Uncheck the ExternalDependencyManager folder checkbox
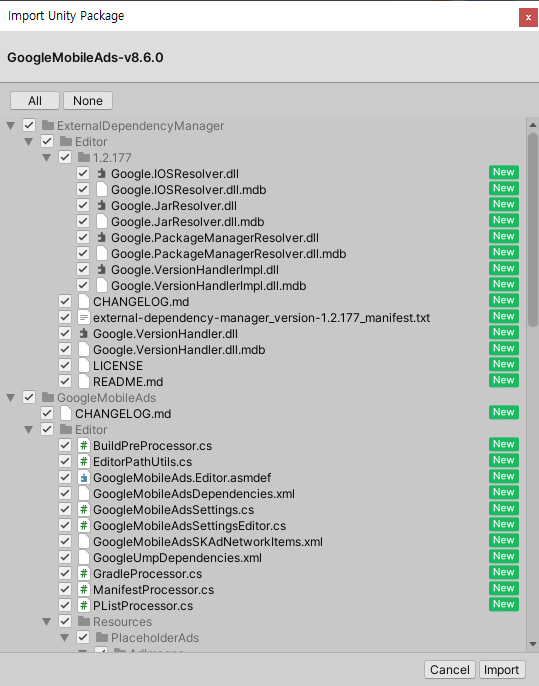 tap(29, 126)
